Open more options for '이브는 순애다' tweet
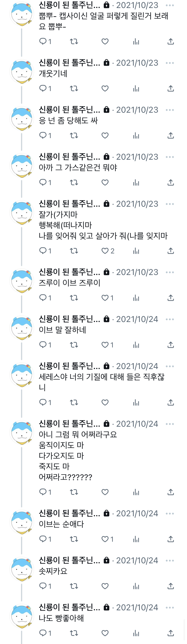187x644 pixels. click(x=170, y=513)
